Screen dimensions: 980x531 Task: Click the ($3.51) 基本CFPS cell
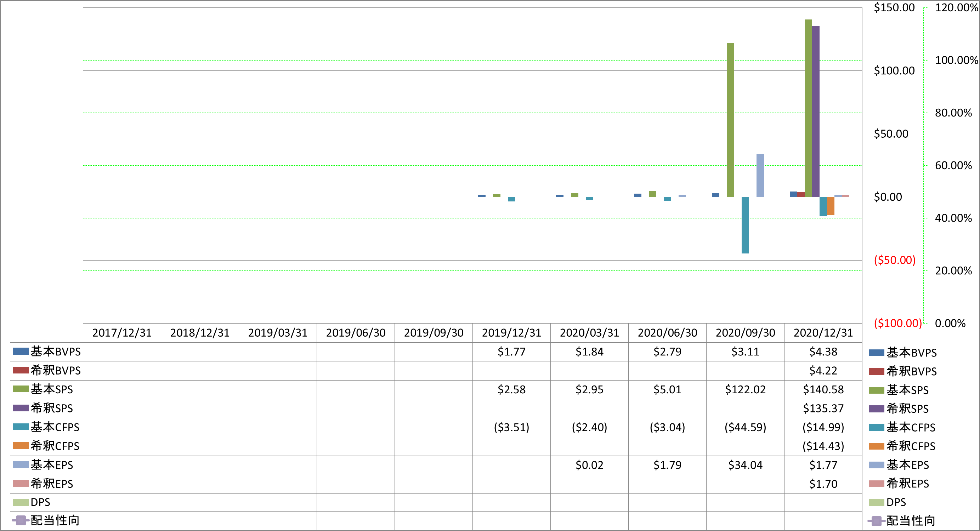512,428
